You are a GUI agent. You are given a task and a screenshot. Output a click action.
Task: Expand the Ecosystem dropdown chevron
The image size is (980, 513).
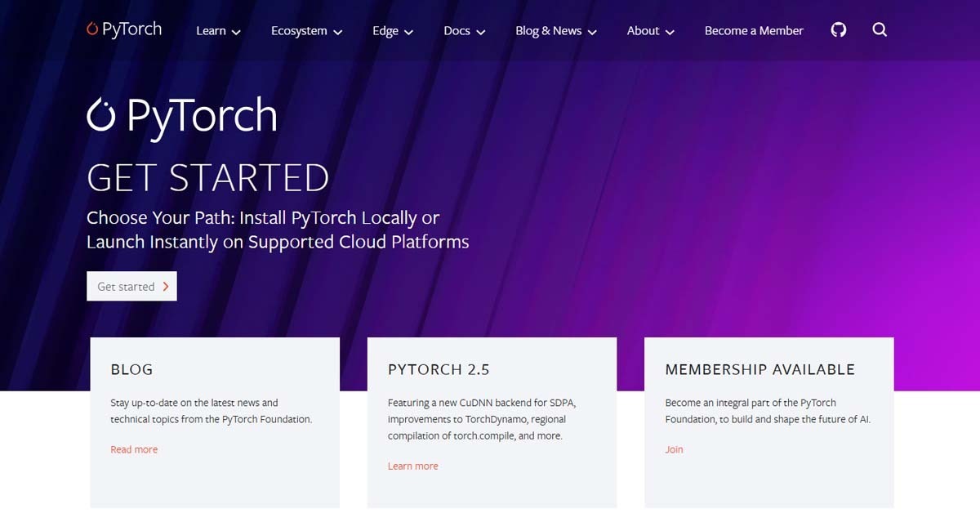[x=338, y=32]
